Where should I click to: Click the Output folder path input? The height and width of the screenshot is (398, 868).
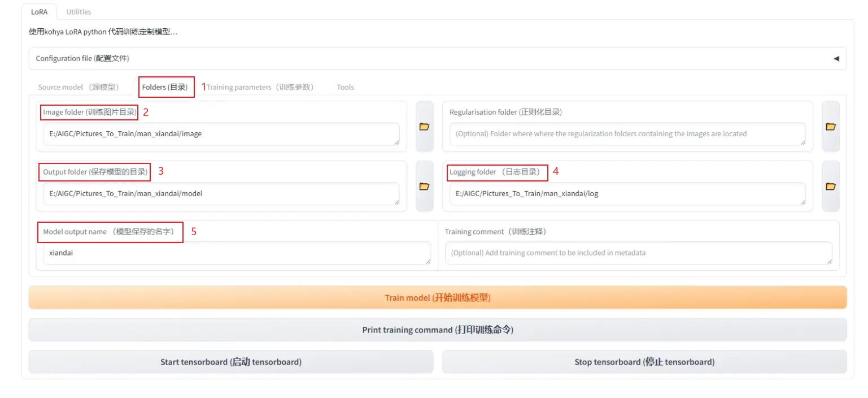pos(221,194)
